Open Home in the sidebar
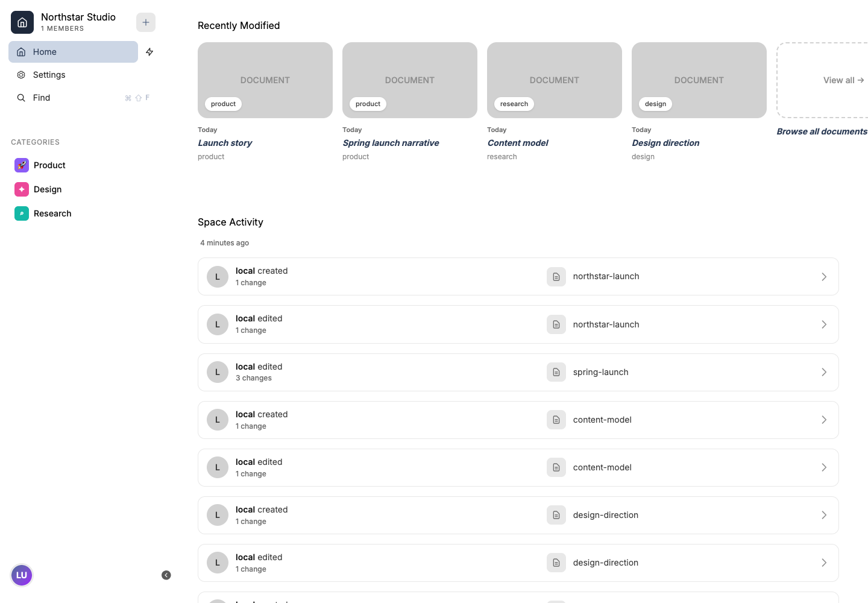This screenshot has width=868, height=603. click(73, 52)
